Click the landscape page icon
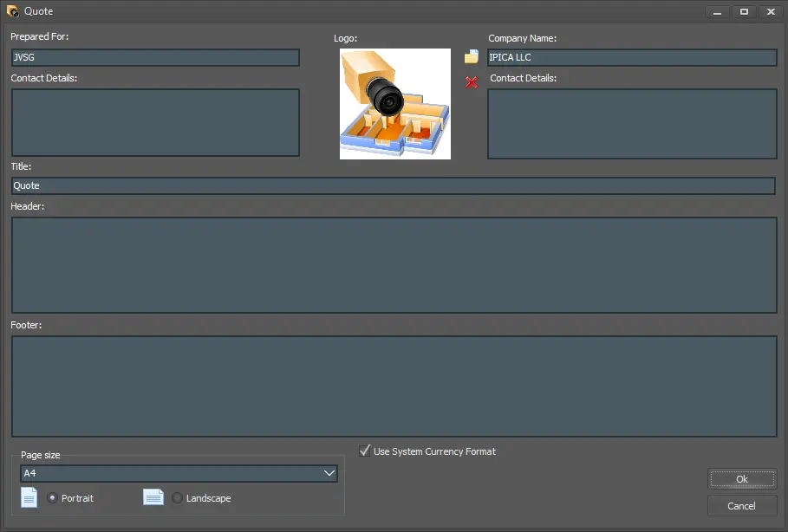 pos(153,497)
